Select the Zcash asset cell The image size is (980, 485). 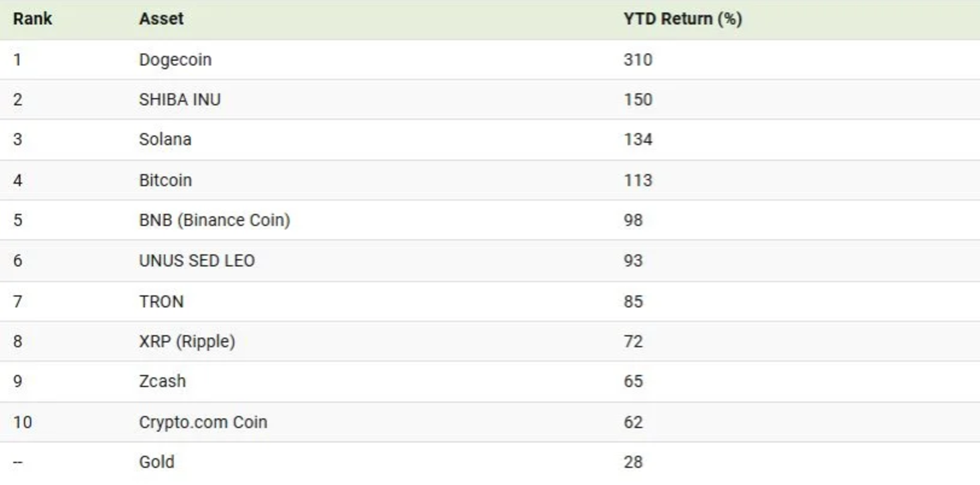point(162,381)
